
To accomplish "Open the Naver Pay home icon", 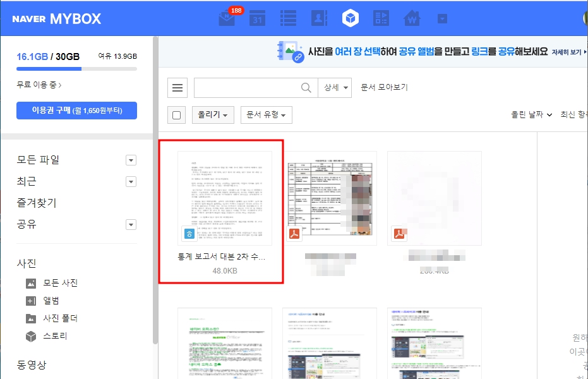I will coord(412,18).
